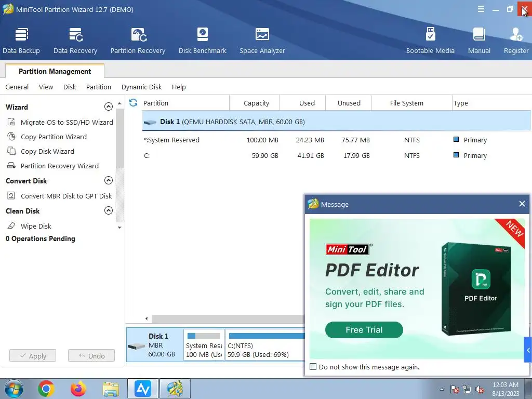Image resolution: width=532 pixels, height=399 pixels.
Task: Click the volume icon in the system tray
Action: [x=480, y=390]
